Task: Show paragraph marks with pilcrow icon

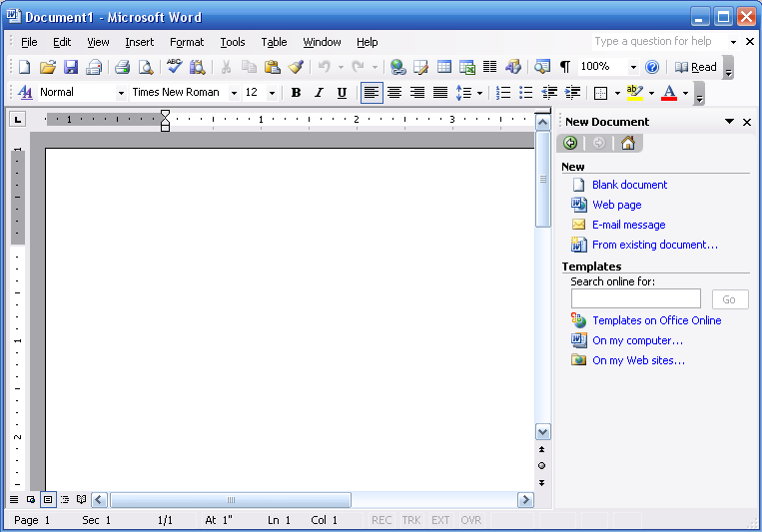Action: click(x=564, y=67)
